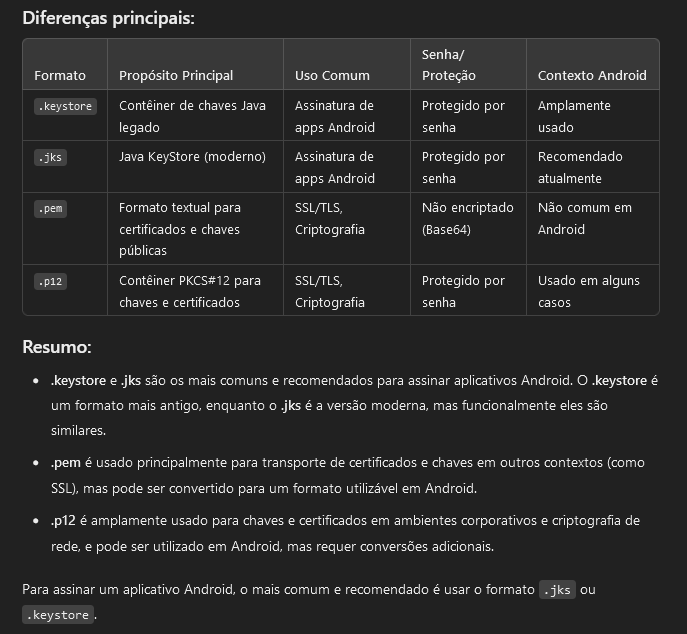Click the Contexto Android column header
Screen dimensions: 687x634
[x=592, y=75]
